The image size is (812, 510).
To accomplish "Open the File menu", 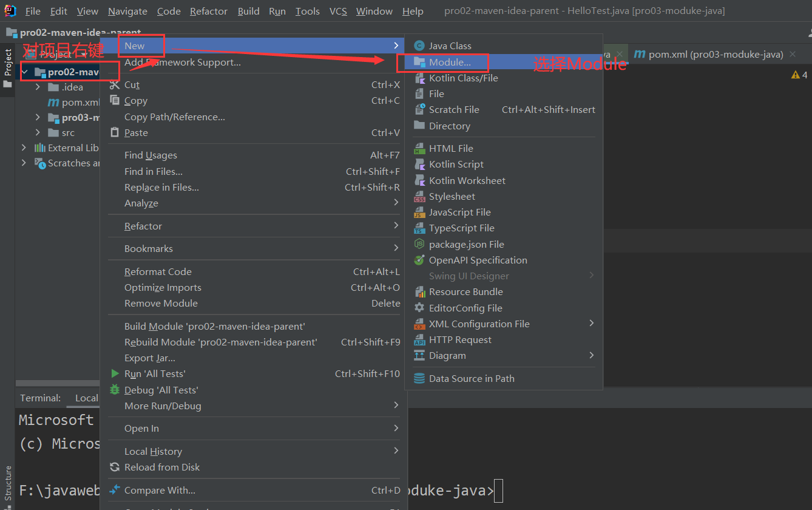I will pos(33,12).
